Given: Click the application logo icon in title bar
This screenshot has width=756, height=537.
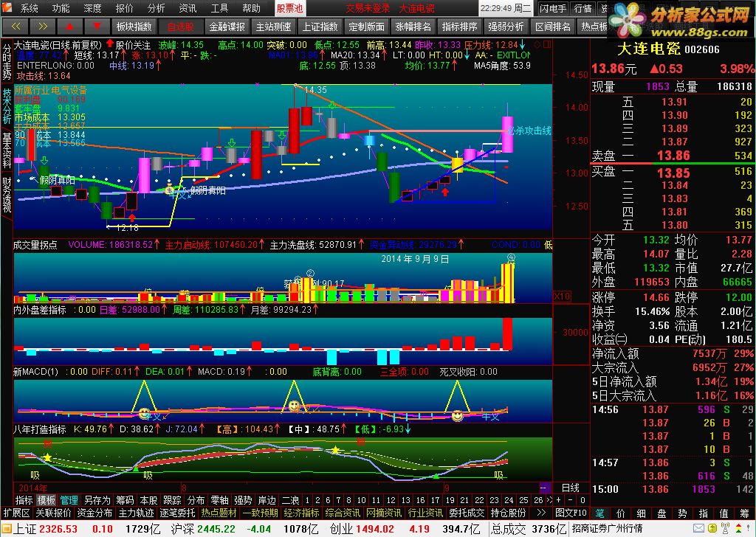Looking at the screenshot, I should [x=8, y=8].
